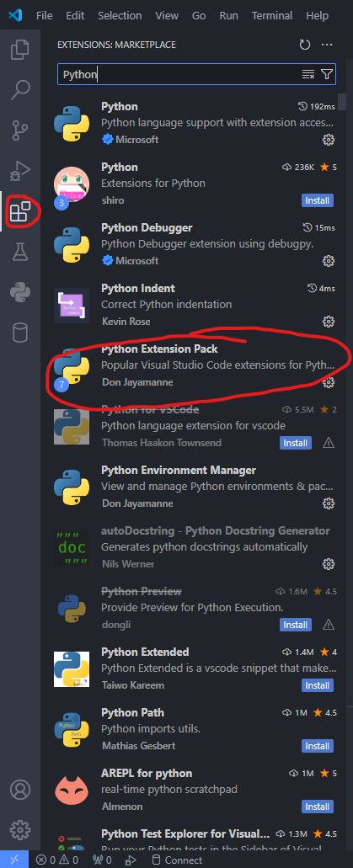Open the database cylinder view

(20, 333)
